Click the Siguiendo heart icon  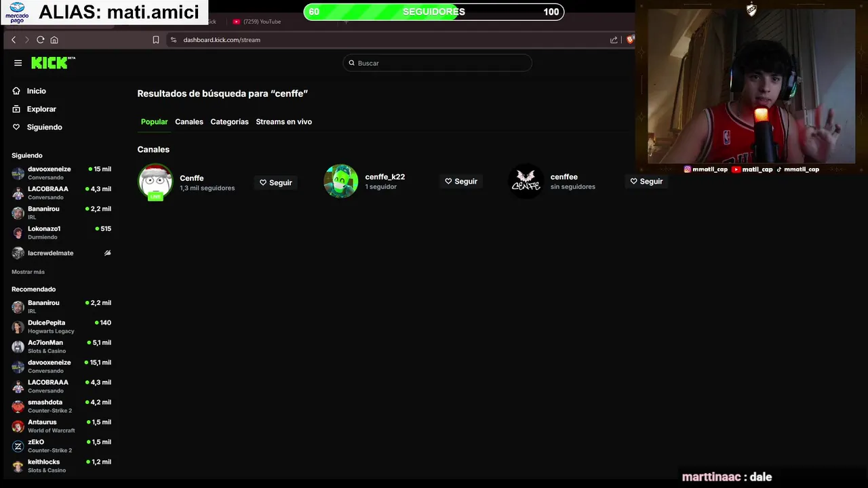coord(16,127)
